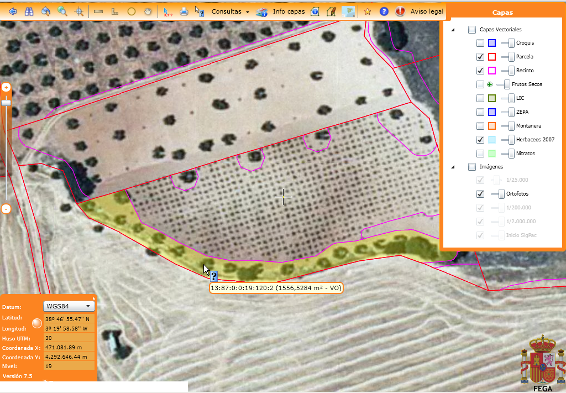
Task: Select the pan hand tool
Action: click(148, 12)
